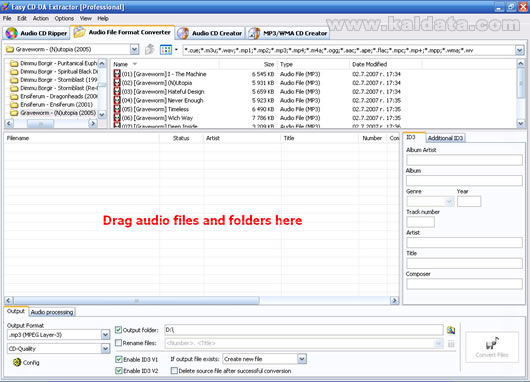Click folder icon of Ensiferum - Dragonheads
This screenshot has height=382, width=530.
[14, 96]
